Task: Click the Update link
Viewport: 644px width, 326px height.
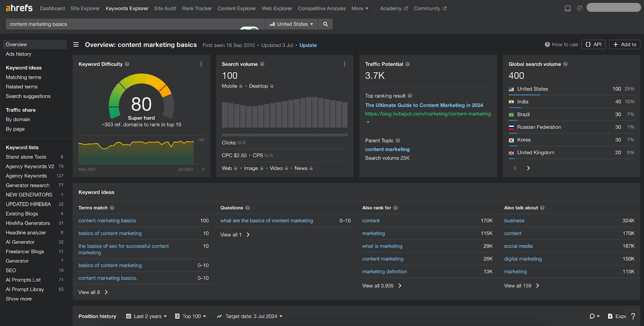Action: [308, 45]
